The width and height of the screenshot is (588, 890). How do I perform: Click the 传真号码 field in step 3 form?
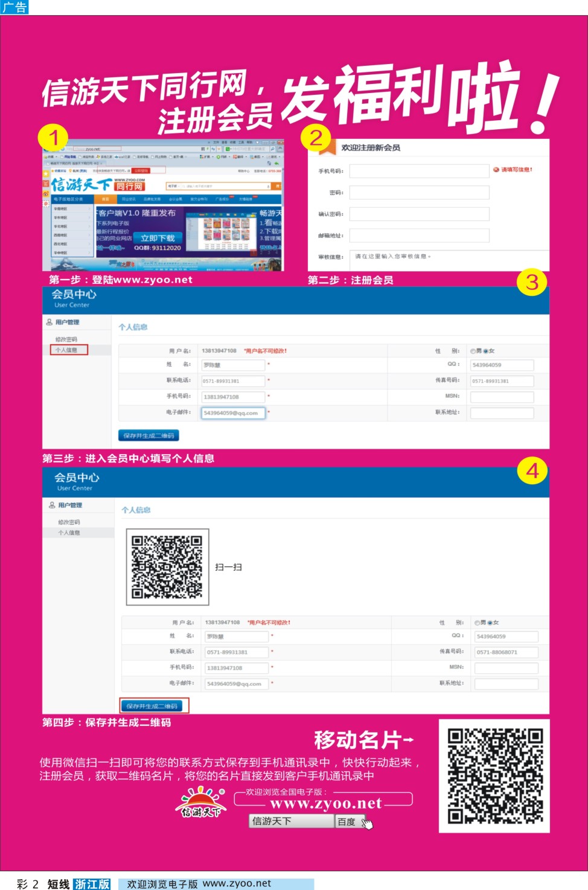(502, 381)
